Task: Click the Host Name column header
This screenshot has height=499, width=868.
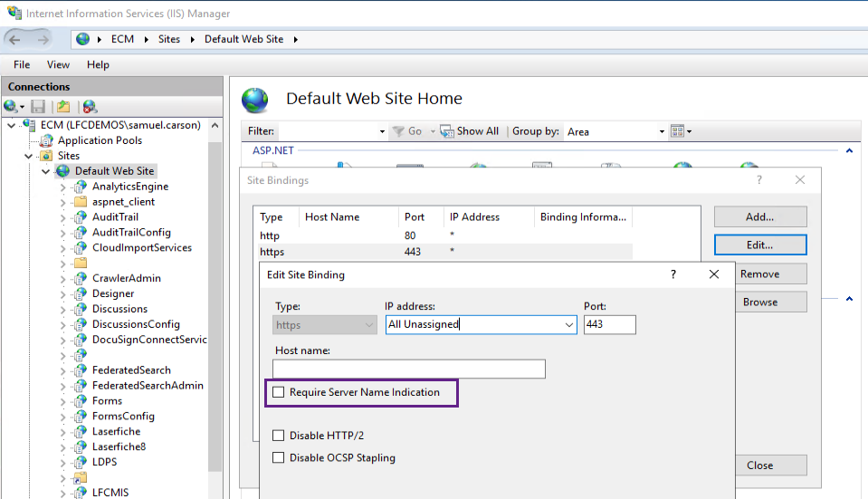Action: (x=348, y=217)
